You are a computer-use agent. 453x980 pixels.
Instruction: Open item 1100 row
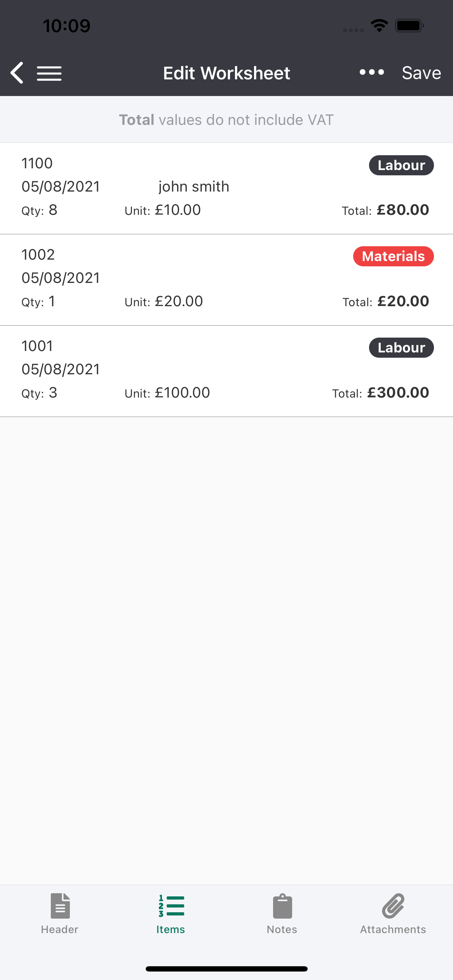226,188
